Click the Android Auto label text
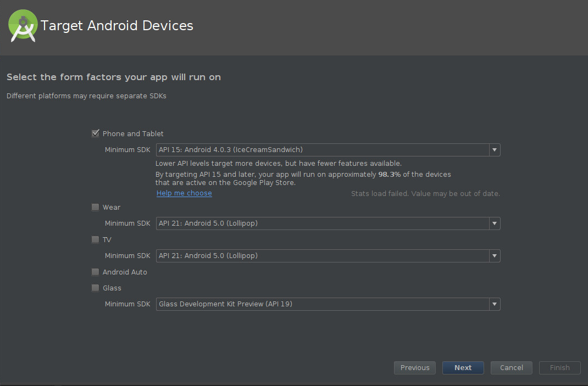This screenshot has height=386, width=588. pyautogui.click(x=125, y=272)
